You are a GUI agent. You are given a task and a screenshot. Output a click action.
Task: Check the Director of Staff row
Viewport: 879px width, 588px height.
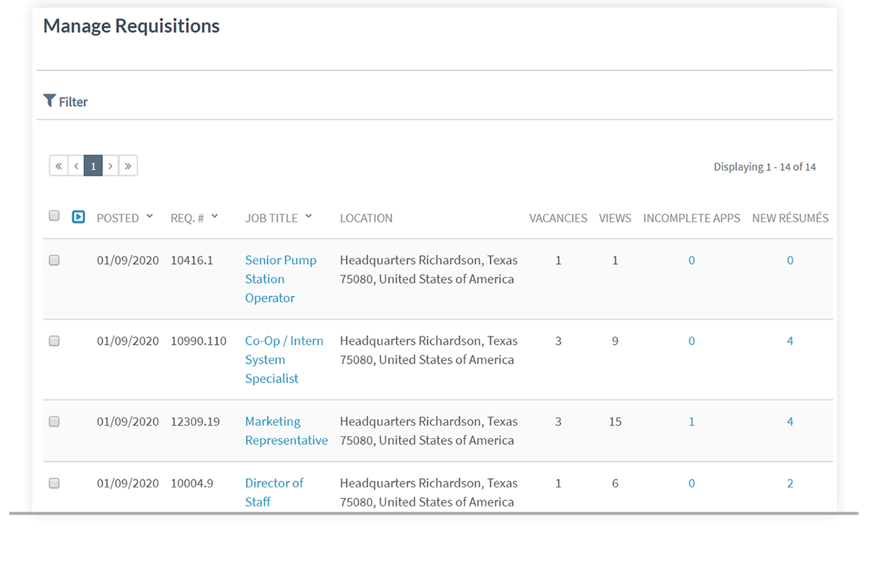[x=54, y=483]
